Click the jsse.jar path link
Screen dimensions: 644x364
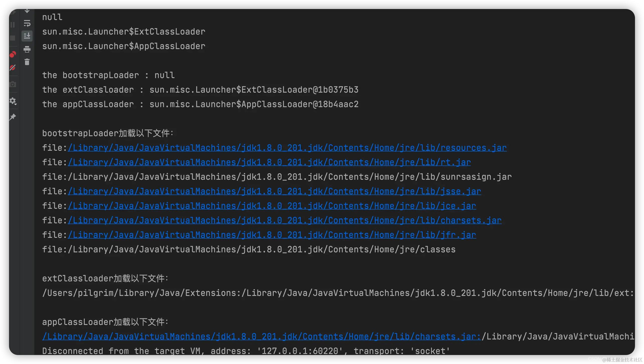[274, 191]
